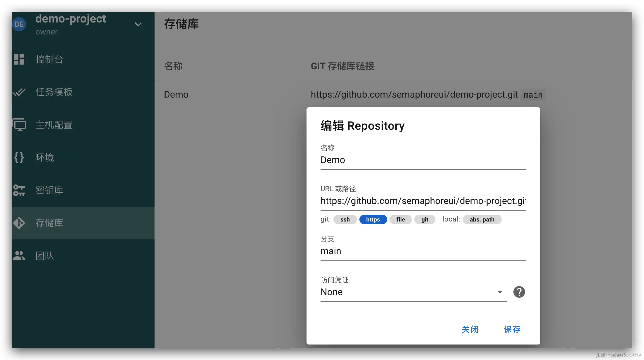This screenshot has height=360, width=644.
Task: Open the access credential None dropdown
Action: tap(413, 292)
